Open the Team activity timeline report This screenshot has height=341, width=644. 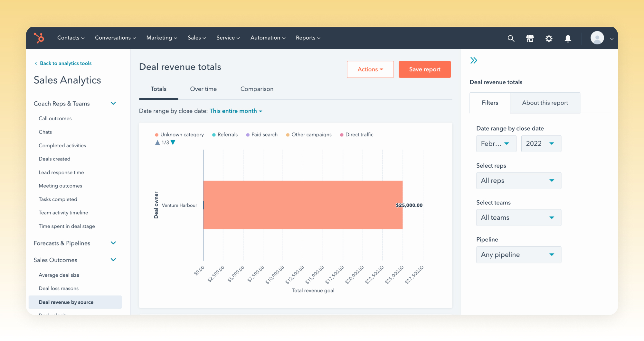(x=63, y=213)
